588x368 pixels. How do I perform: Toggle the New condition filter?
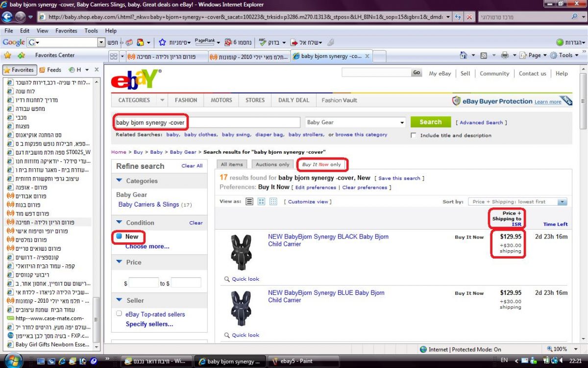[x=119, y=237]
